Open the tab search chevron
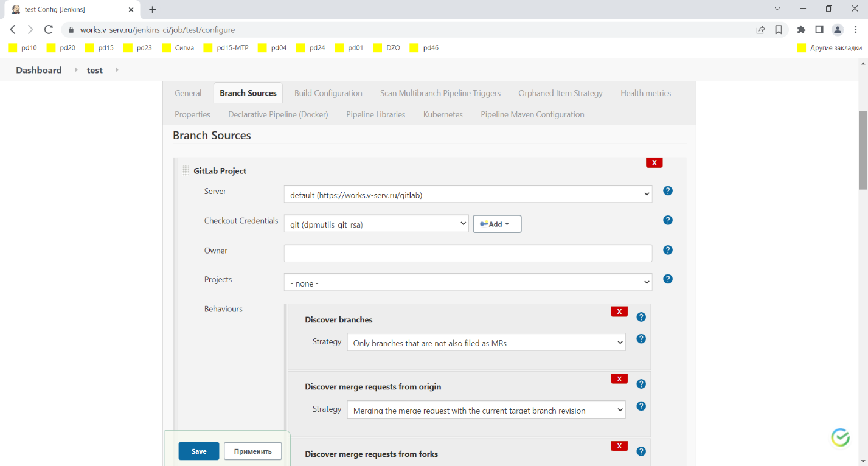Image resolution: width=868 pixels, height=466 pixels. pyautogui.click(x=777, y=9)
